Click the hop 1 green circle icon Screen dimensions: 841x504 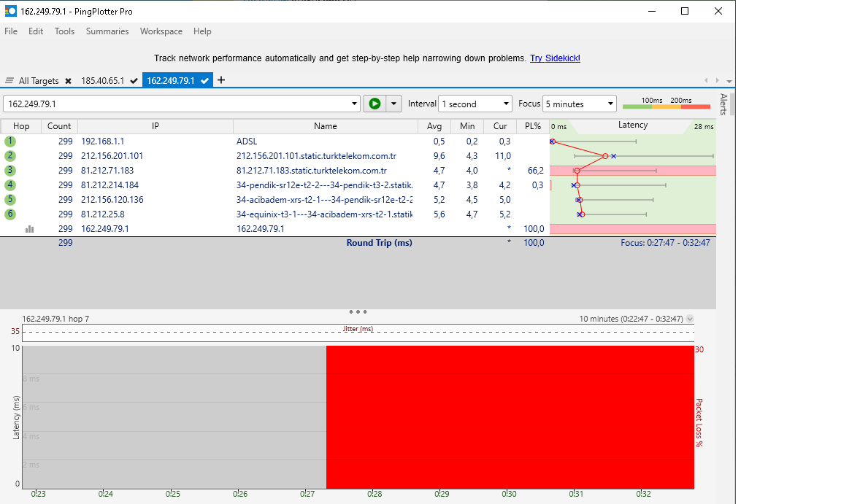(10, 141)
